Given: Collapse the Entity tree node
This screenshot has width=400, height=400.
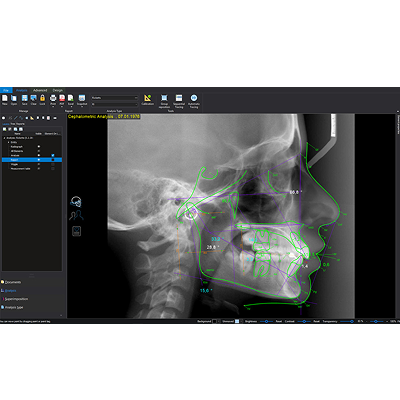Looking at the screenshot, I should pyautogui.click(x=8, y=142).
